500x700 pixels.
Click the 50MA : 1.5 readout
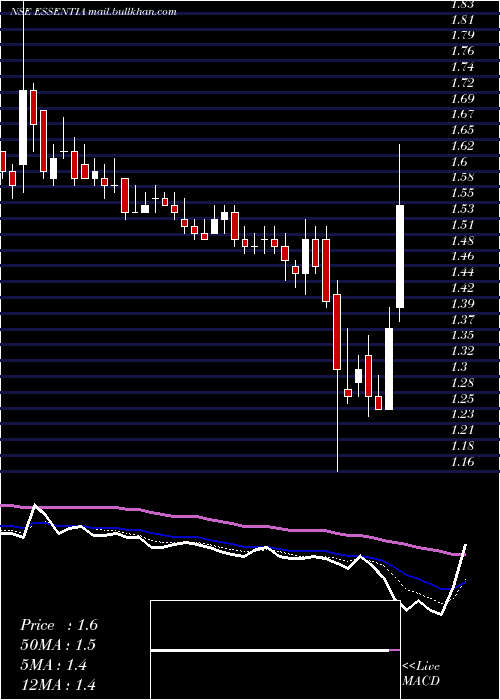tap(58, 645)
